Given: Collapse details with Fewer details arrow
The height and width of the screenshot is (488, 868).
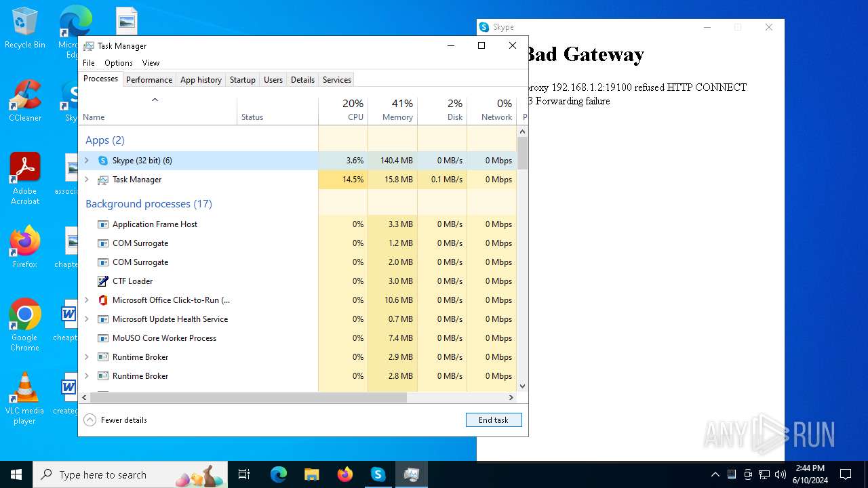Looking at the screenshot, I should 90,420.
